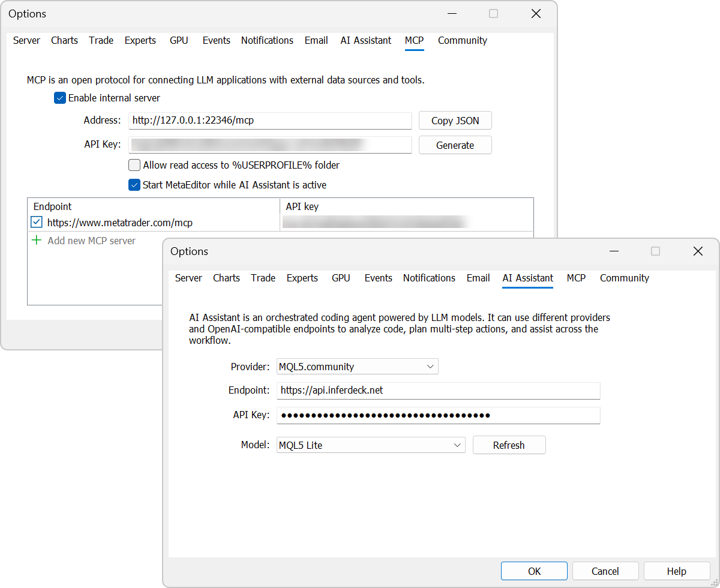
Task: Confirm with the OK button
Action: [x=534, y=571]
